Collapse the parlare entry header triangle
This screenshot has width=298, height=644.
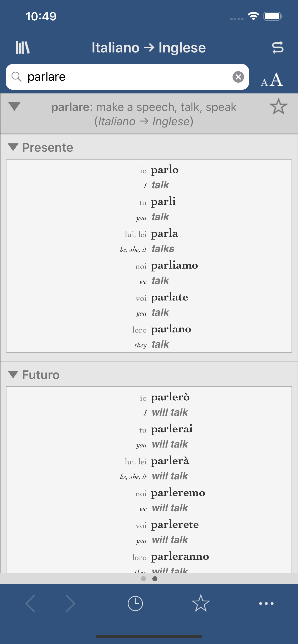point(14,106)
